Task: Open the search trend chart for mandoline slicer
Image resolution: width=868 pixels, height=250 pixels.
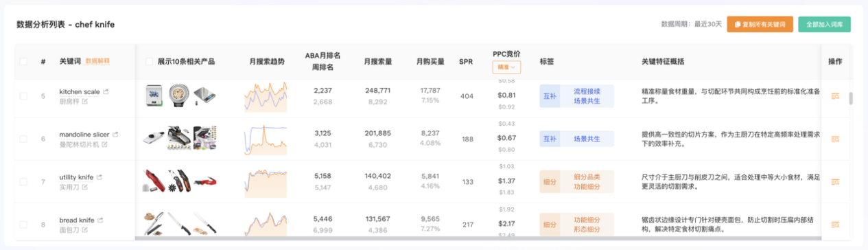Action: click(266, 139)
